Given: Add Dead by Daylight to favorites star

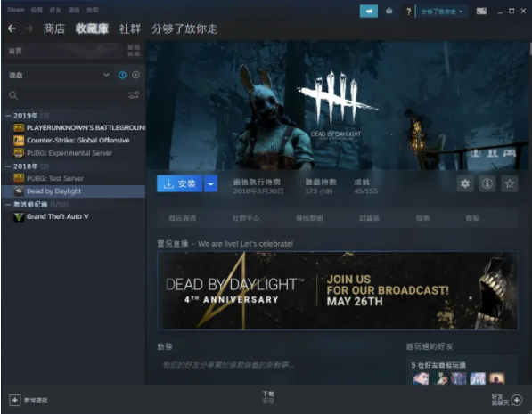Looking at the screenshot, I should coord(509,183).
